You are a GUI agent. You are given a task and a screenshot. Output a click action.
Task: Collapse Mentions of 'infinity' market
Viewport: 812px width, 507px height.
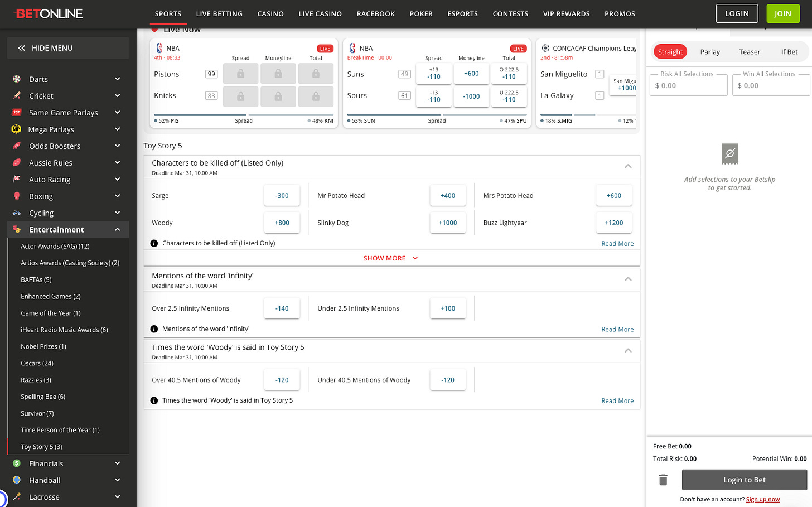(x=628, y=279)
